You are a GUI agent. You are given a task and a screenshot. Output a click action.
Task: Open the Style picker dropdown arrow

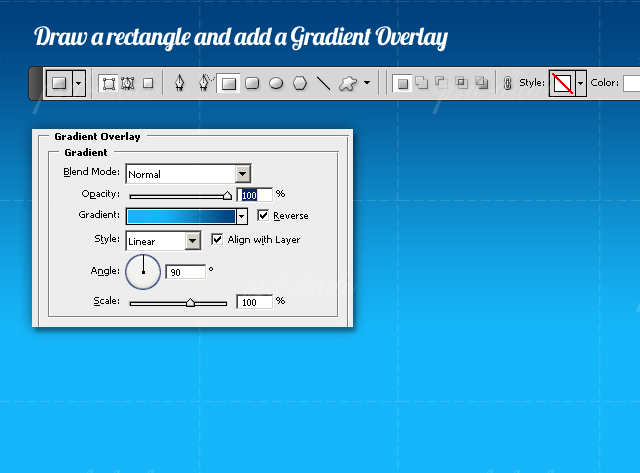coord(581,83)
